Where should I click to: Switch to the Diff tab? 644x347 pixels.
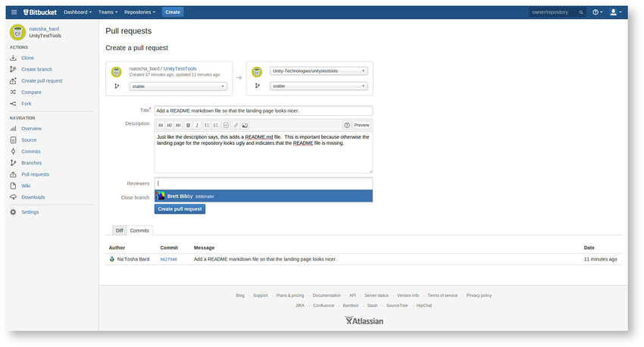pos(120,230)
